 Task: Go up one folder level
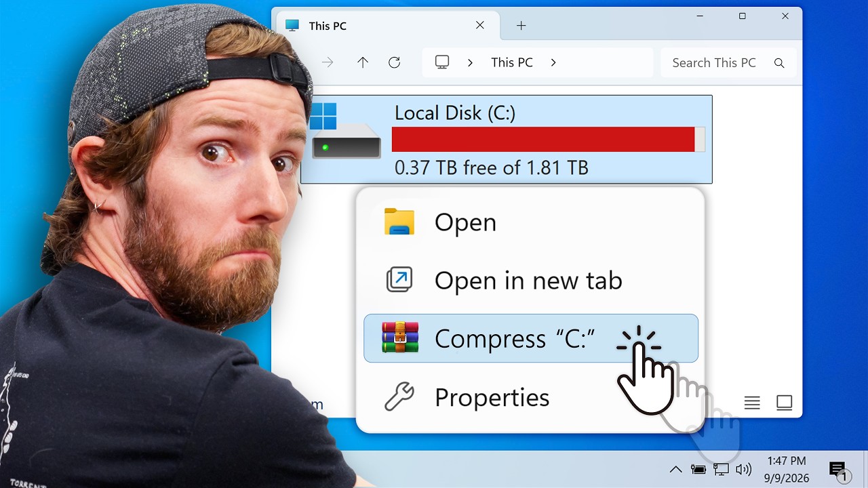(x=363, y=62)
